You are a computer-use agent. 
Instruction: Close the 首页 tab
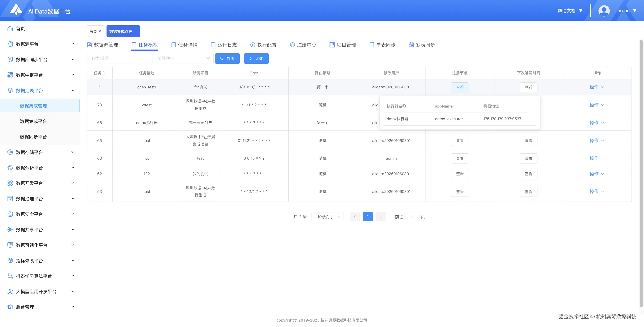point(100,31)
